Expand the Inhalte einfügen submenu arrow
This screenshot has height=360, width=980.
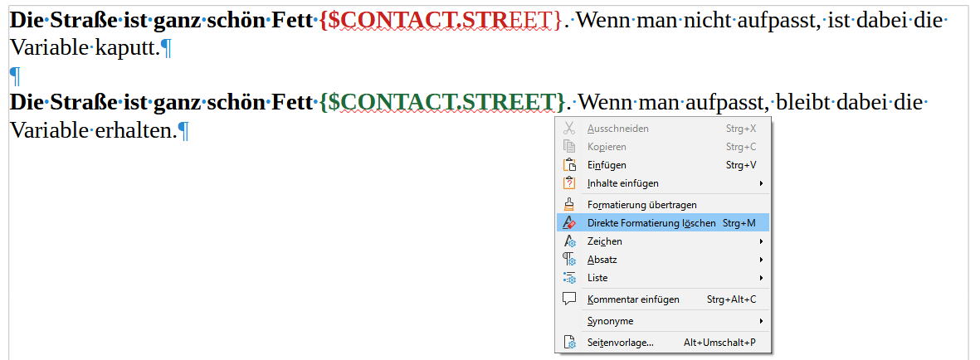(760, 183)
